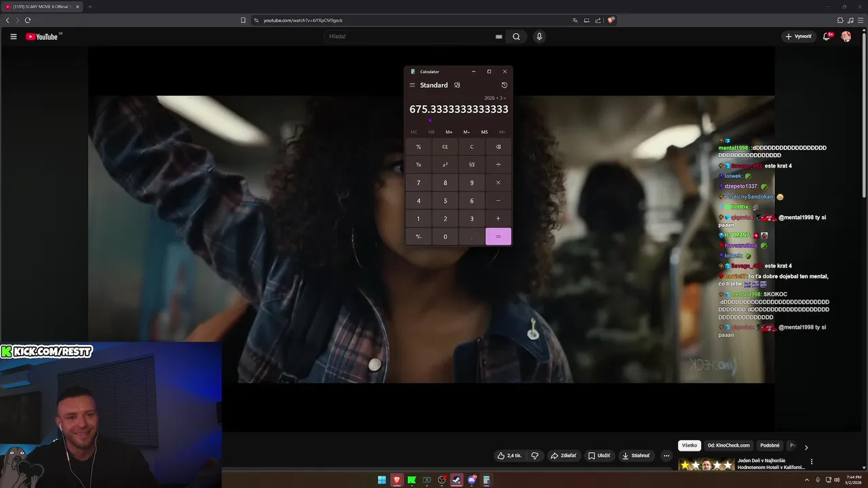This screenshot has width=868, height=488.
Task: Show more filter chips with right arrow
Action: pyautogui.click(x=806, y=447)
